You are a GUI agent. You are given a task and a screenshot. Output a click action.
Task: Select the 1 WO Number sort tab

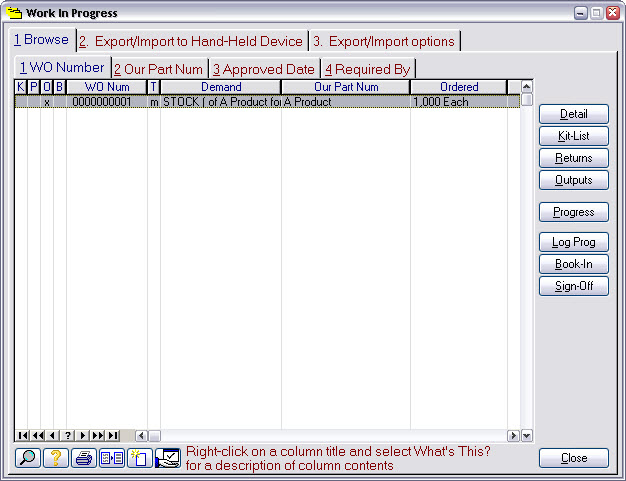(x=62, y=67)
